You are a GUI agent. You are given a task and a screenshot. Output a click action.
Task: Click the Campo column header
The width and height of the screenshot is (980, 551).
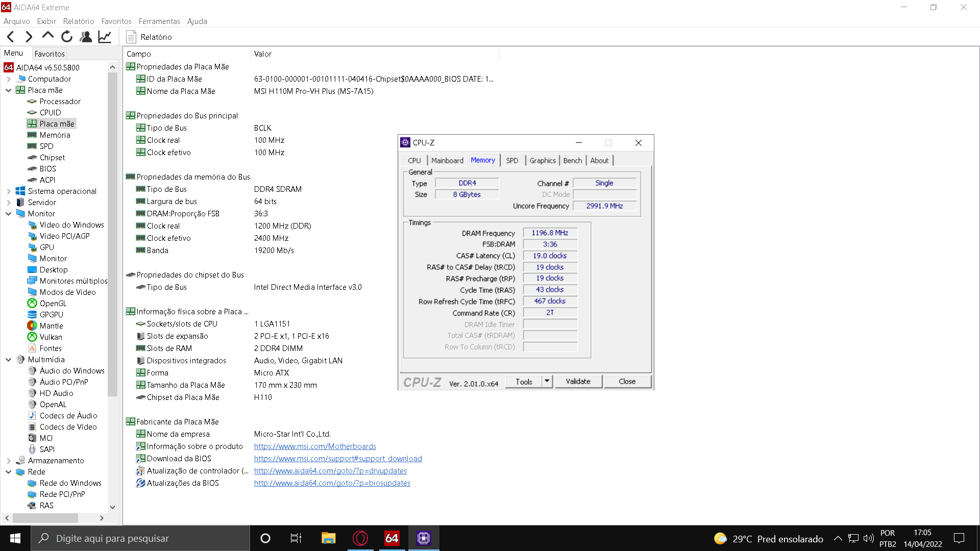[187, 54]
